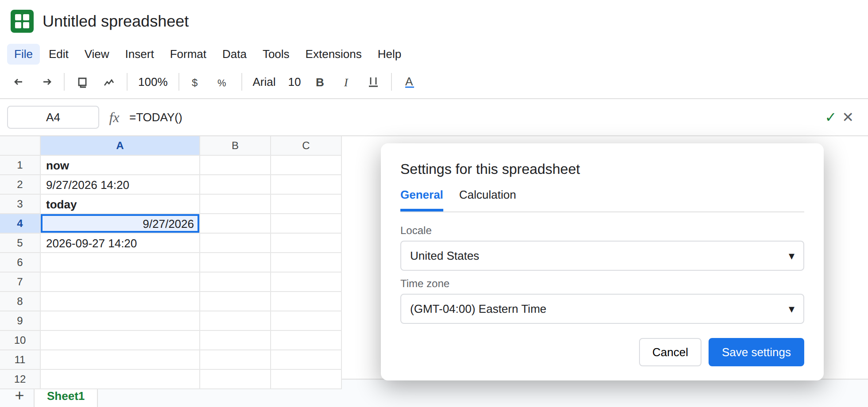Open the Edit menu

(58, 54)
